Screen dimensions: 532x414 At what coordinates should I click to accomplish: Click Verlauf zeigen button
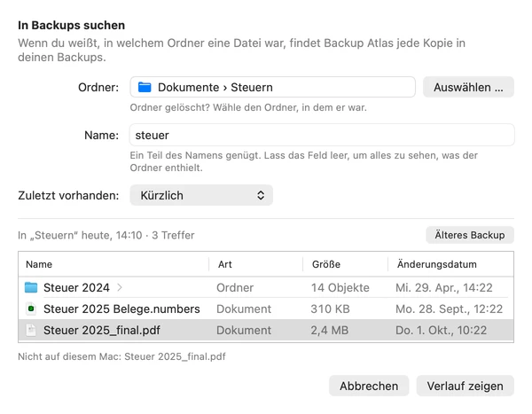click(465, 386)
